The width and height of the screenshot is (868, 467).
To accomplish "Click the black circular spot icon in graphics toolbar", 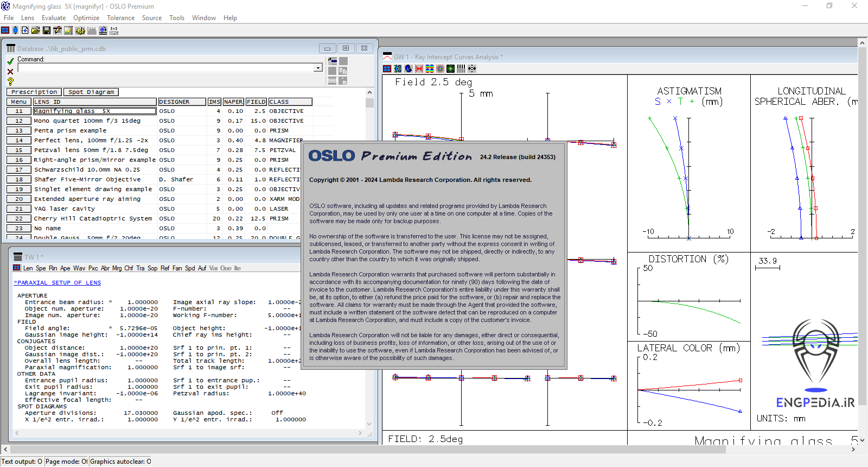I will pyautogui.click(x=450, y=68).
